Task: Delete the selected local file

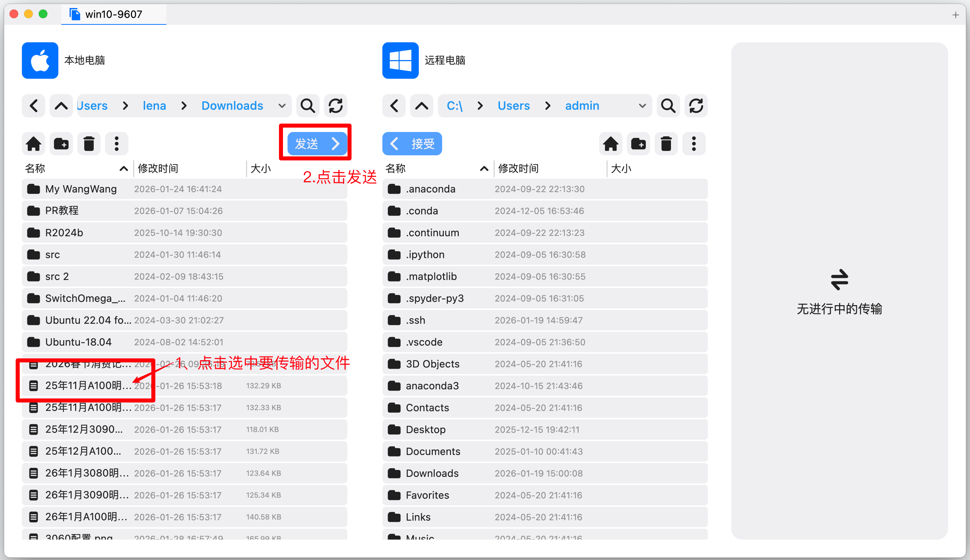Action: click(89, 143)
